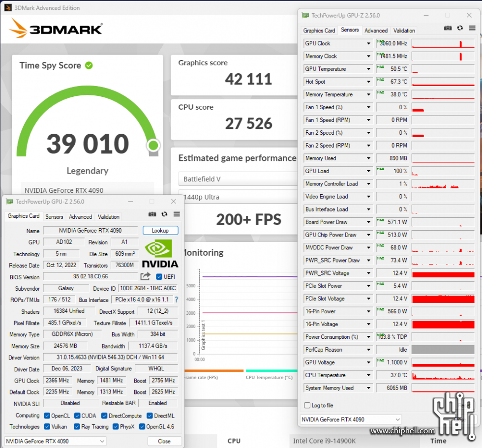Click refresh icon in GPU-Z Sensors window

pyautogui.click(x=460, y=28)
